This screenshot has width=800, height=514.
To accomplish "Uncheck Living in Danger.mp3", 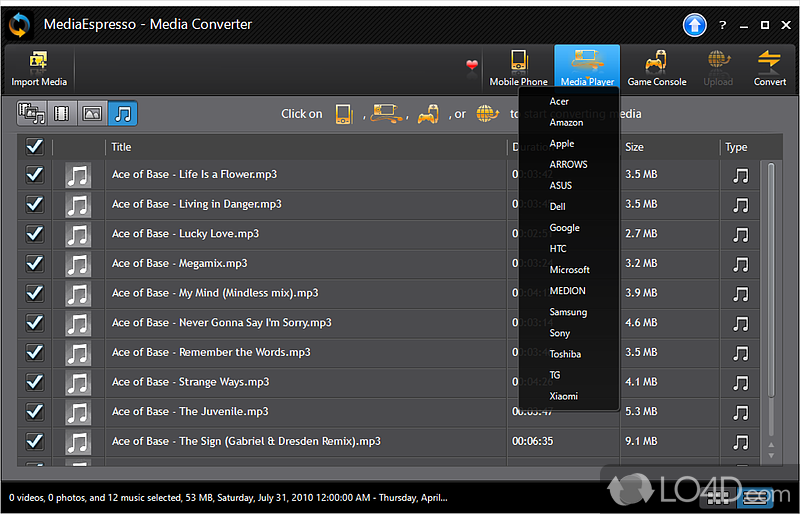I will coord(35,204).
